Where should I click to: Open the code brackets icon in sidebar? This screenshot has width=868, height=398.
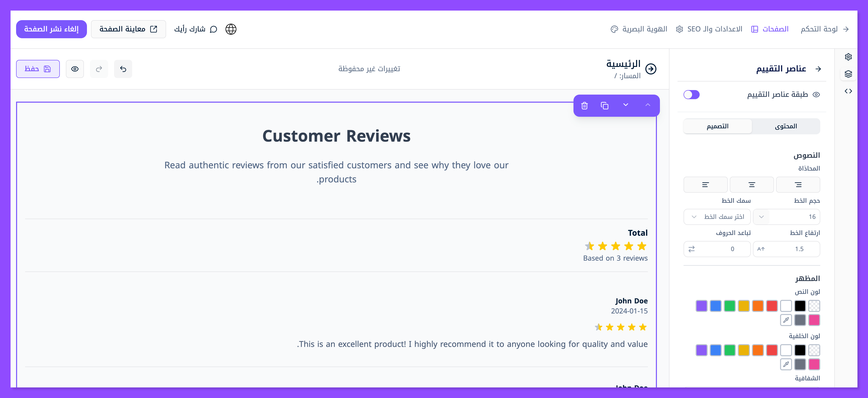(x=848, y=91)
